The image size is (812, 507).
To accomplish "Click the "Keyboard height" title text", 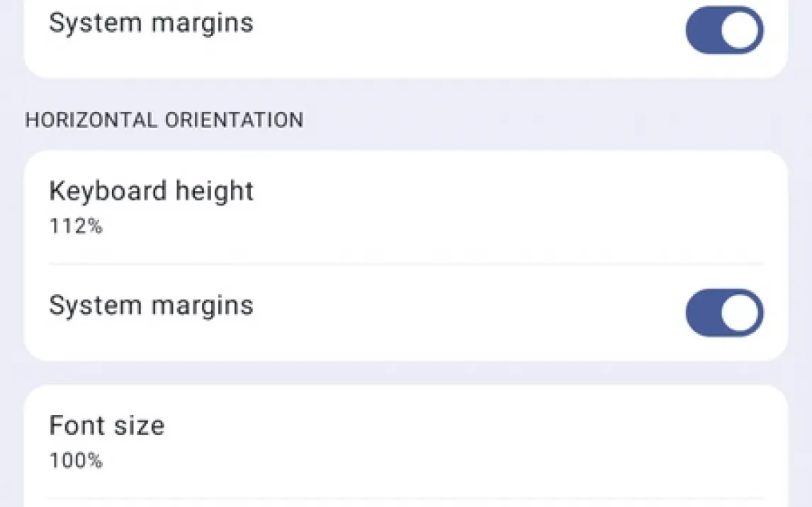I will (151, 191).
